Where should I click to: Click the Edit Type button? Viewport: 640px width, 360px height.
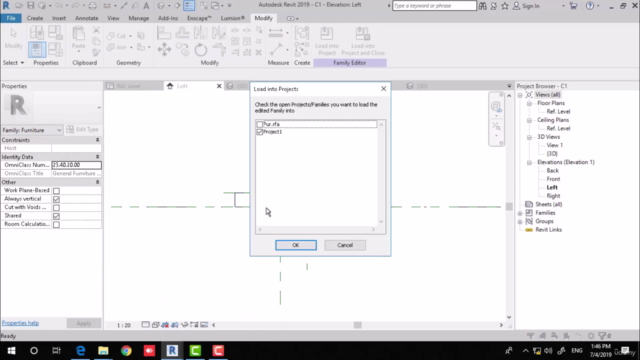point(83,130)
